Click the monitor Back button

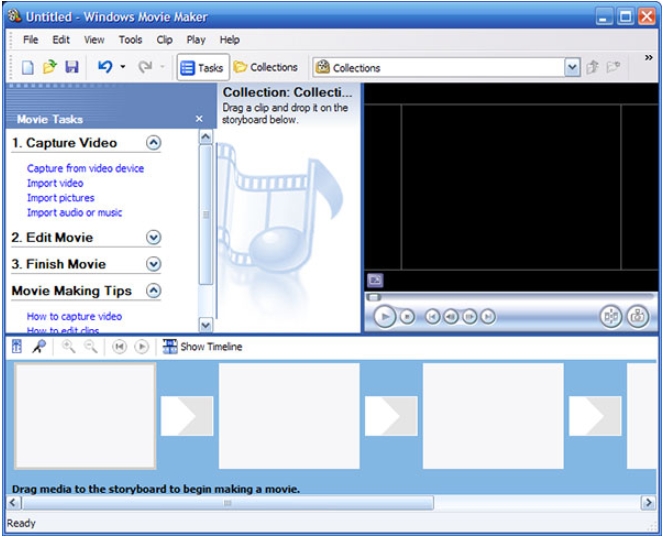pyautogui.click(x=432, y=316)
